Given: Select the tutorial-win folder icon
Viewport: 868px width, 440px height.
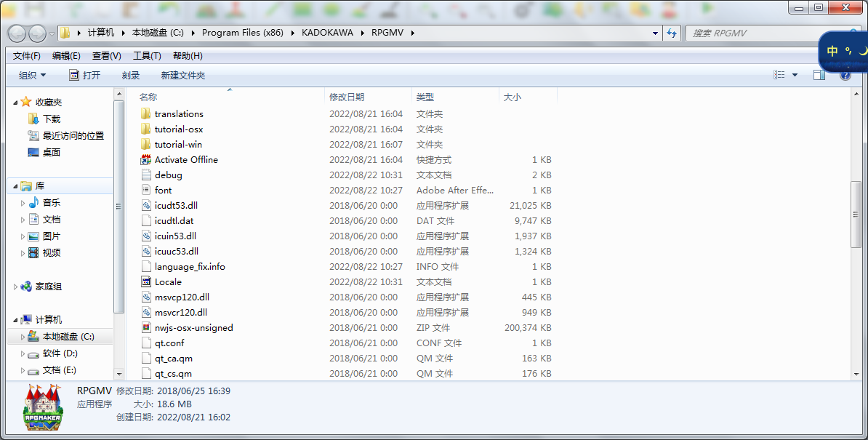Looking at the screenshot, I should [x=145, y=145].
